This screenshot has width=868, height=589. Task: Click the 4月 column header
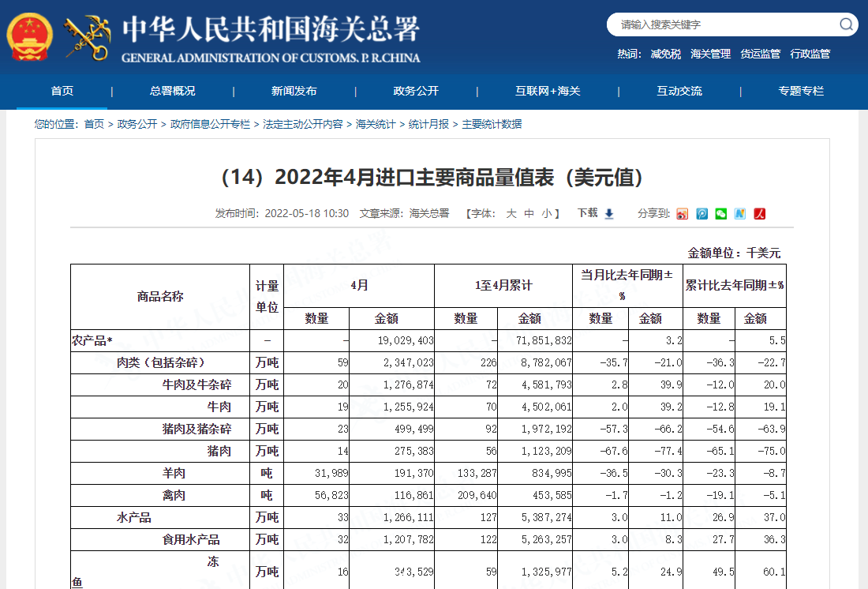(x=359, y=285)
